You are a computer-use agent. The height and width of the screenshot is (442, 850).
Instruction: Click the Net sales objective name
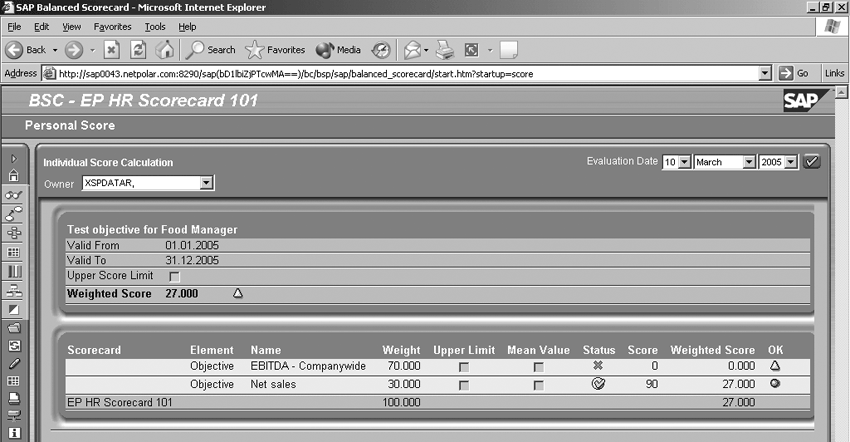click(x=273, y=384)
